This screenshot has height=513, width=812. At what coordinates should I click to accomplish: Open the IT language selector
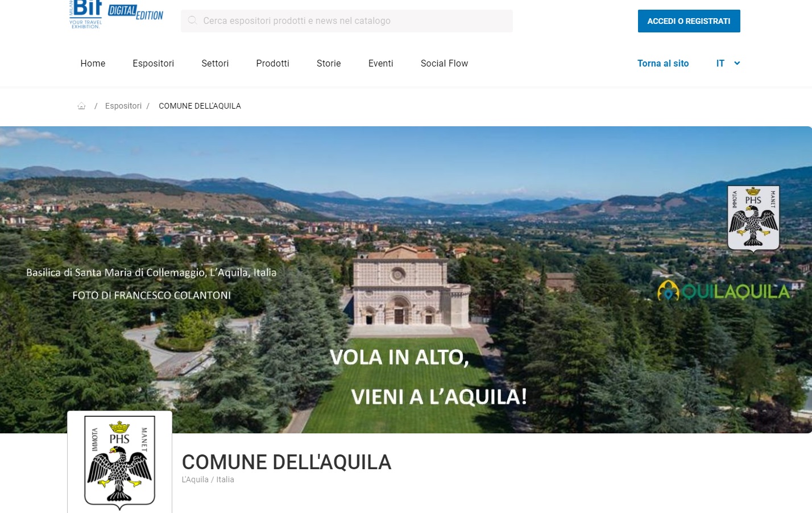728,63
